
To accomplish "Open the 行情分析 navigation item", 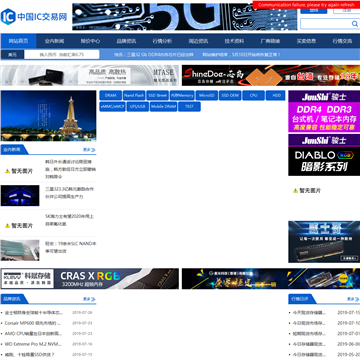I will pyautogui.click(x=162, y=41).
